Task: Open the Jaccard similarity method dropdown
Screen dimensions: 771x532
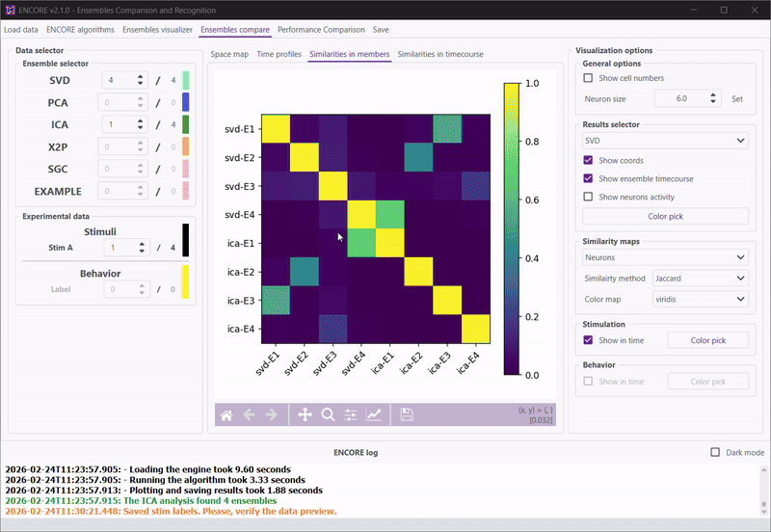Action: tap(701, 279)
